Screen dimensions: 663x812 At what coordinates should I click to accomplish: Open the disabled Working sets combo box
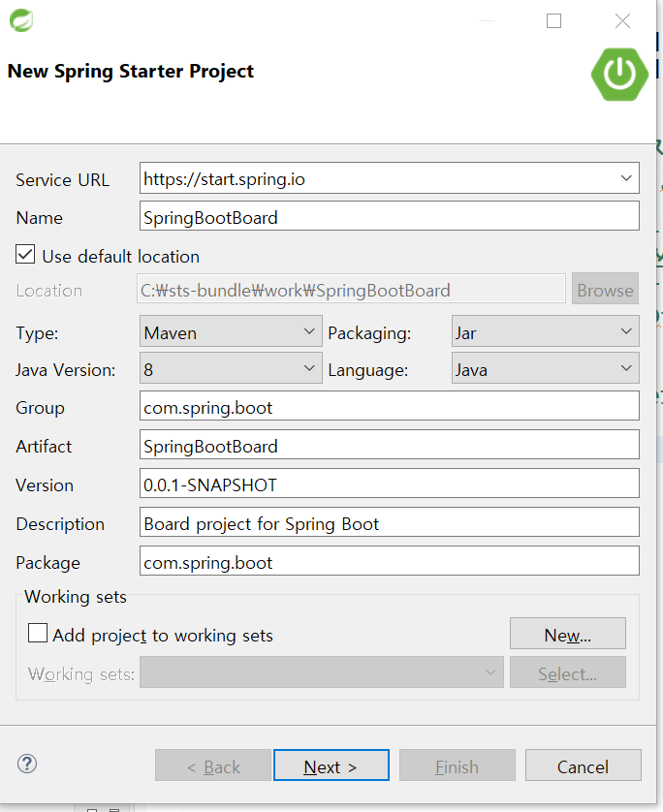[x=322, y=672]
